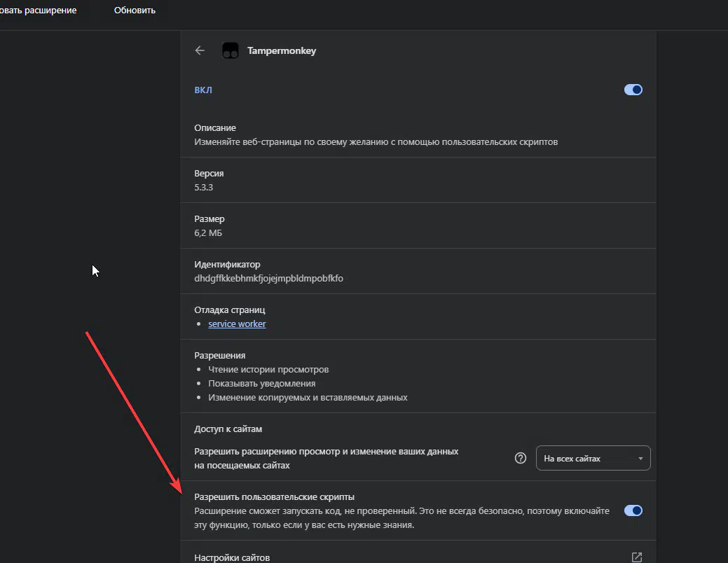Screen dimensions: 728x563
Task: Click the version number 5.3.3
Action: pos(205,187)
